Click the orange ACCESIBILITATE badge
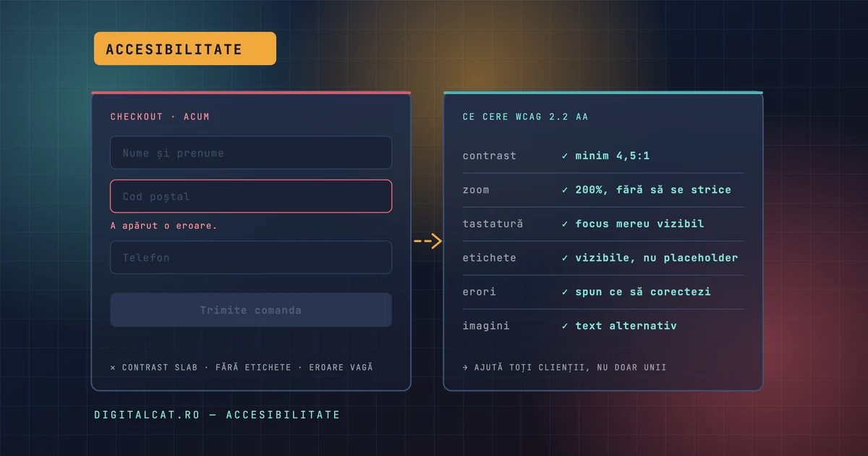868x456 pixels. (185, 48)
